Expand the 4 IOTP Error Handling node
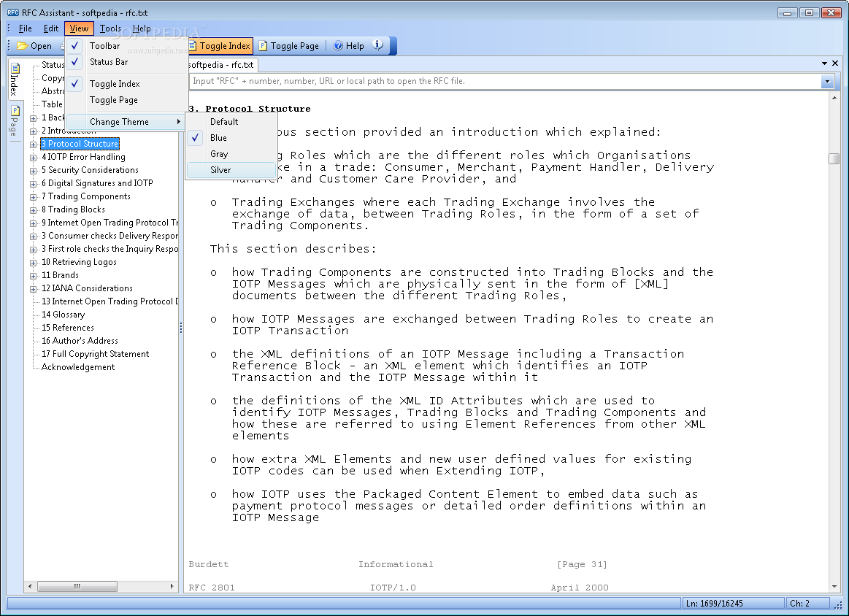The image size is (849, 616). [x=33, y=158]
